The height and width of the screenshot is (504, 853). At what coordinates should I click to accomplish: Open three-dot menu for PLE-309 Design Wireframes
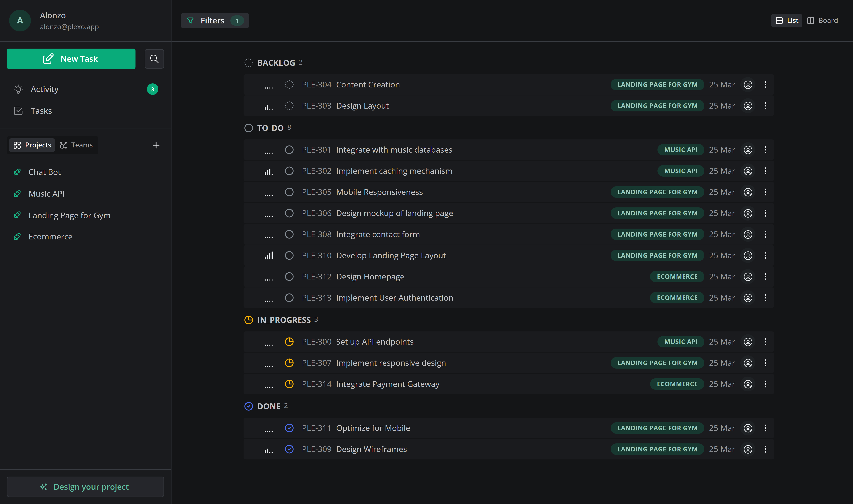click(765, 449)
